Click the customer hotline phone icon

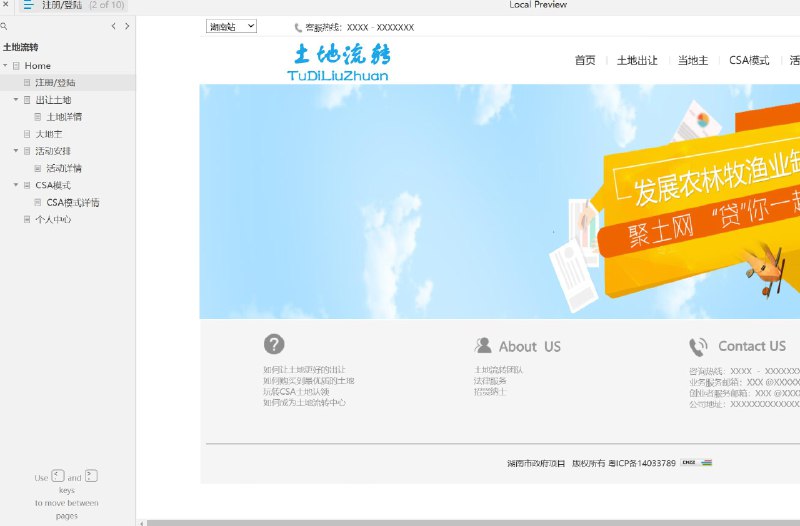[x=298, y=28]
